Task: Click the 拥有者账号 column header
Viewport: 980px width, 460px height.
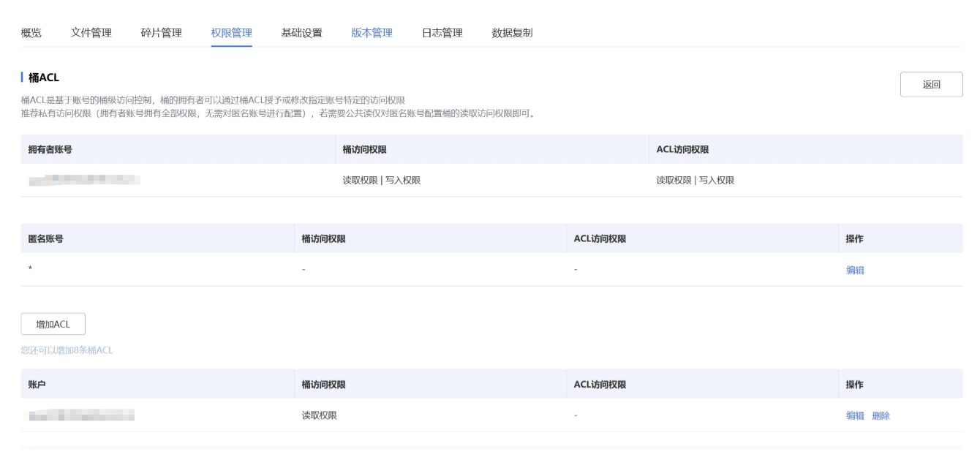Action: 50,149
